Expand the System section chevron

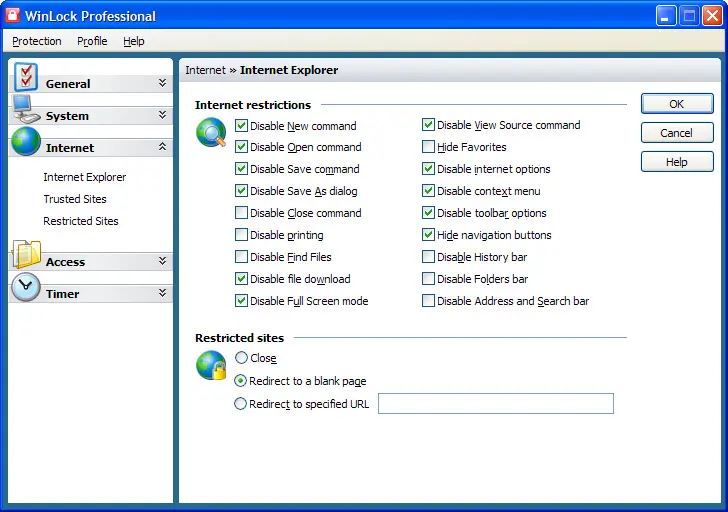pos(162,115)
